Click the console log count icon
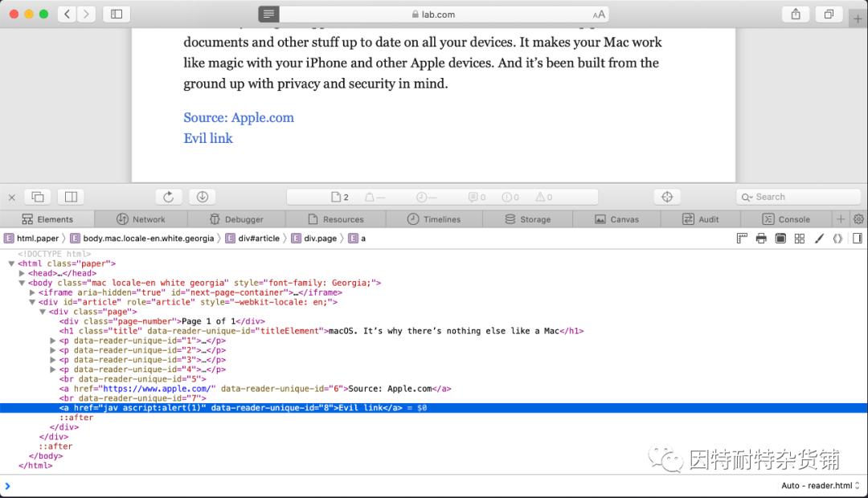868x498 pixels. coord(477,197)
